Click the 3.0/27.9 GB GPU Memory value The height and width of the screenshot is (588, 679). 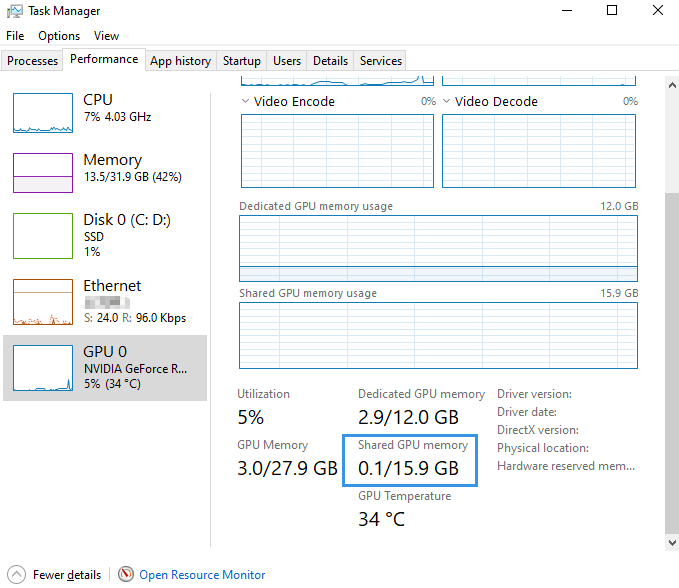[x=287, y=468]
